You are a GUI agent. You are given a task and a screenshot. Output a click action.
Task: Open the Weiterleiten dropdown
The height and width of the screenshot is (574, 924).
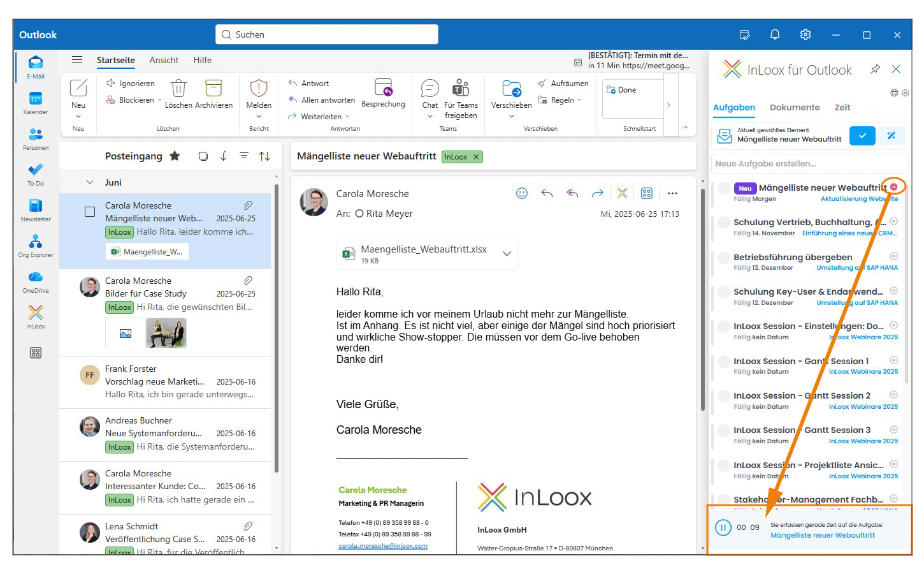click(x=347, y=117)
